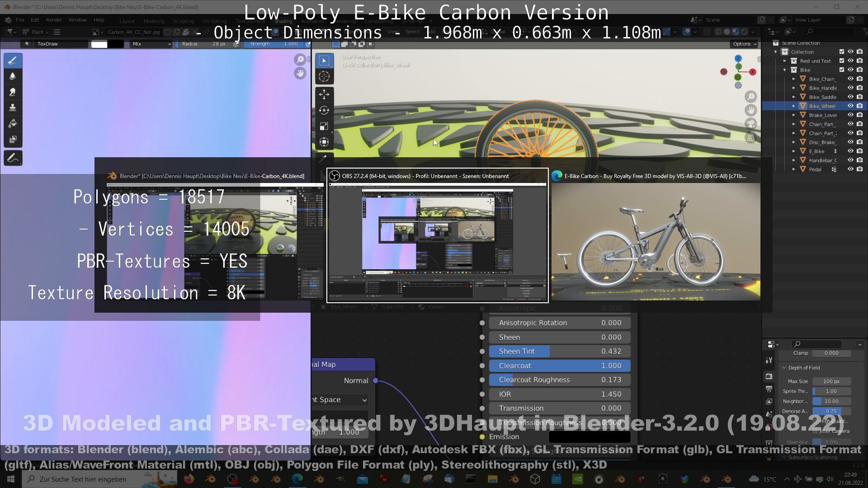This screenshot has width=868, height=488.
Task: Open the File menu
Action: tap(20, 20)
